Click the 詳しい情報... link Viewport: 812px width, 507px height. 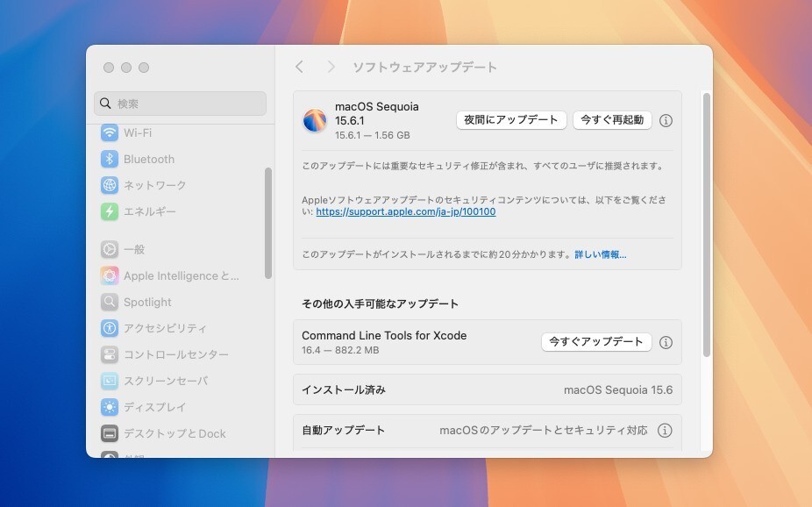click(x=601, y=254)
